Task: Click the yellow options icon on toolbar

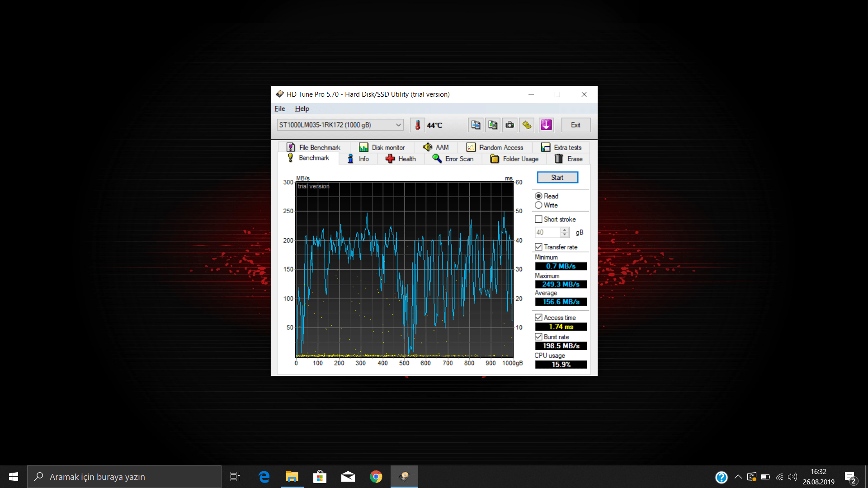Action: coord(527,125)
